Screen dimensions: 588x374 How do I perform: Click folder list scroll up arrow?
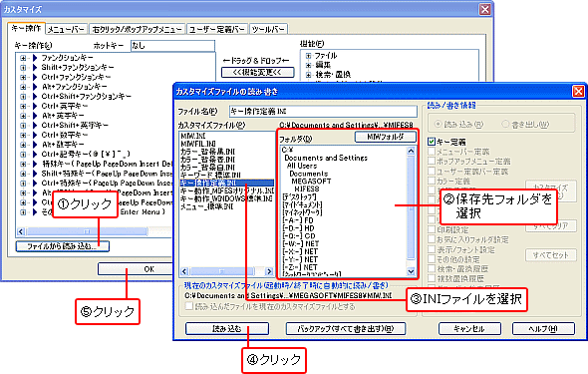411,151
